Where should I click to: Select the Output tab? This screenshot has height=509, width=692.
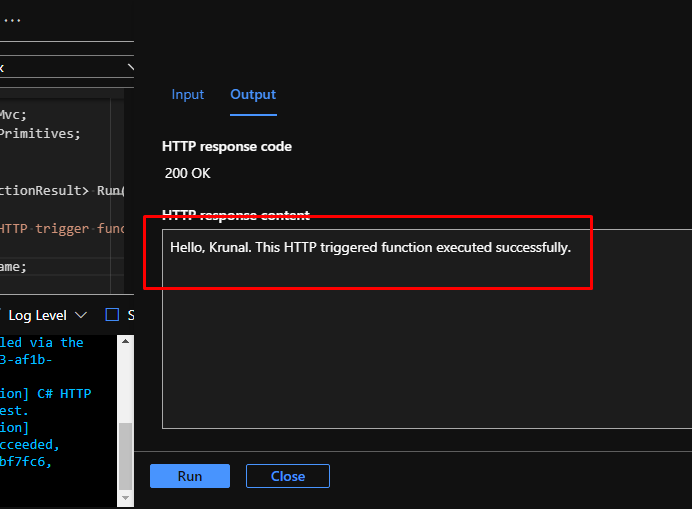click(253, 94)
